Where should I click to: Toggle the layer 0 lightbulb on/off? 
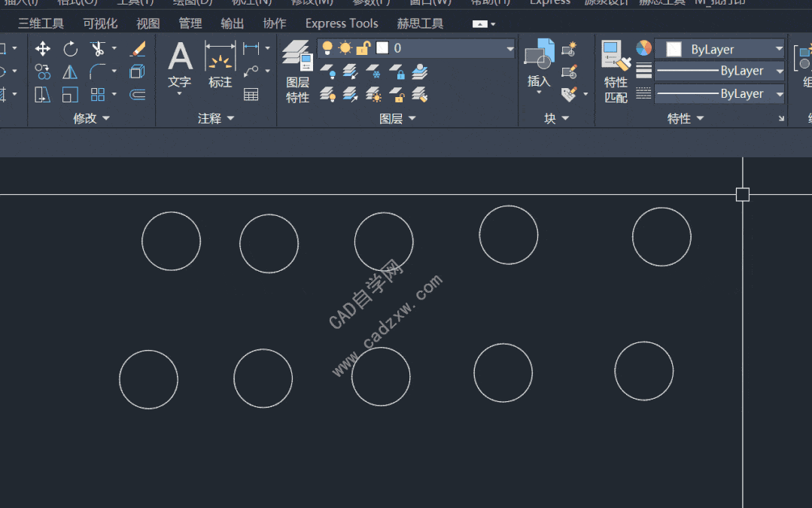[x=327, y=48]
